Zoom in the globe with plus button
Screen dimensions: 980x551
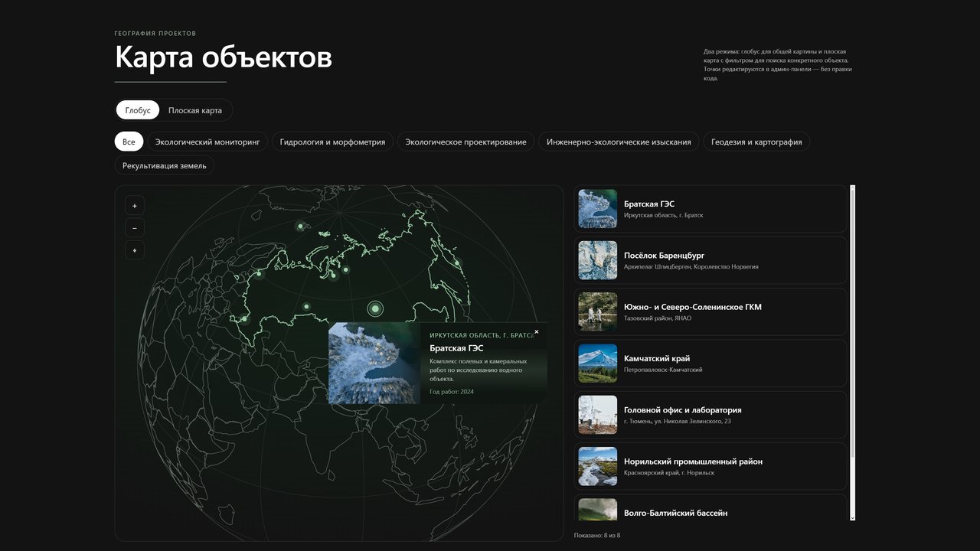coord(134,205)
